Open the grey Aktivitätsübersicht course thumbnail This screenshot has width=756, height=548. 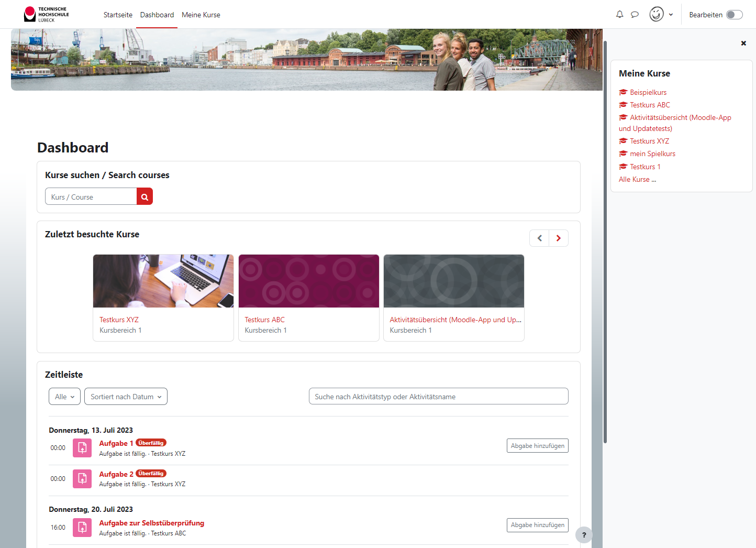tap(454, 281)
